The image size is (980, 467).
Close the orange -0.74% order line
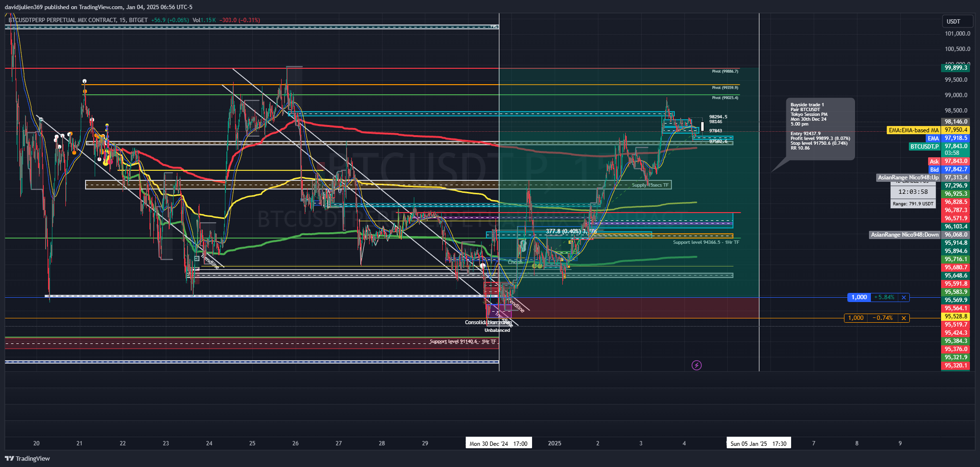904,318
